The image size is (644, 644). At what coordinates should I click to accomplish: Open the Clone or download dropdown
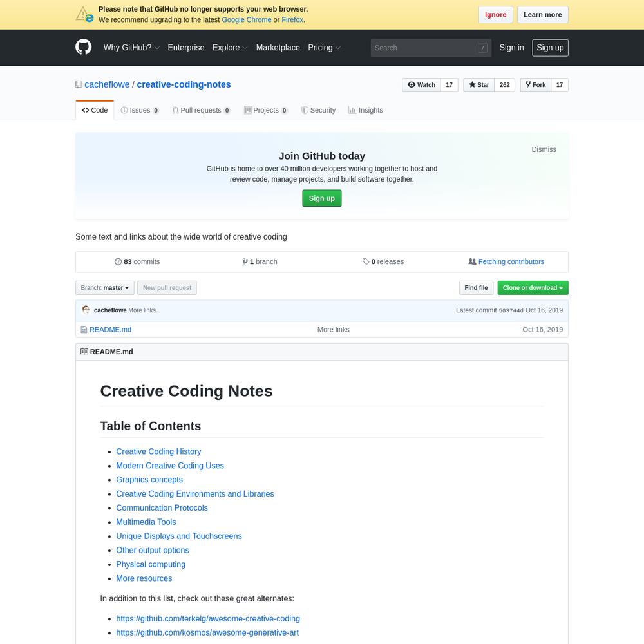coord(533,287)
